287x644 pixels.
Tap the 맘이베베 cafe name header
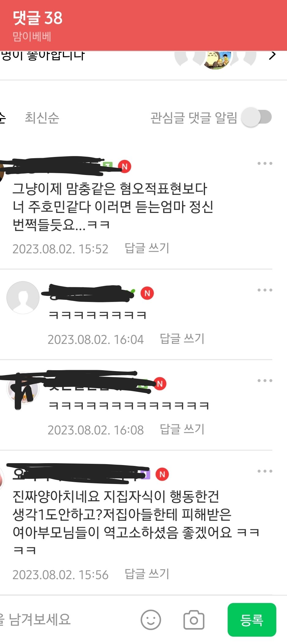click(x=32, y=37)
